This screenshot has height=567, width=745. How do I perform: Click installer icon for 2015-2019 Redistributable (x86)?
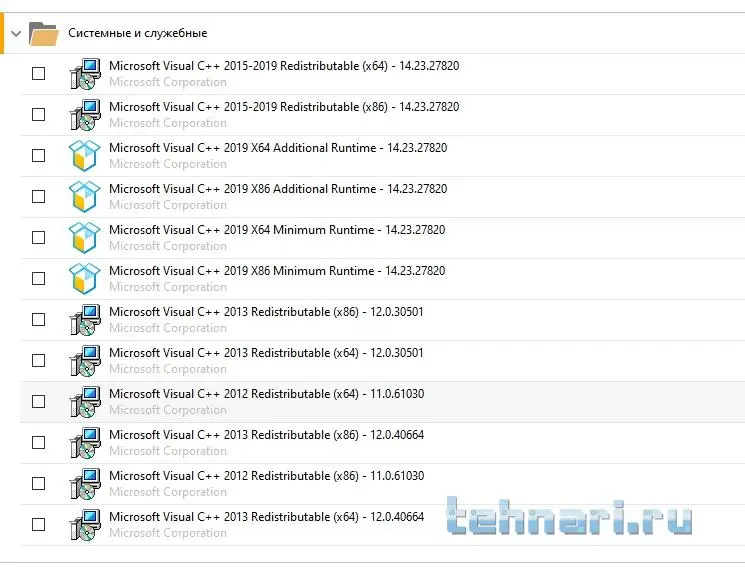pos(85,115)
